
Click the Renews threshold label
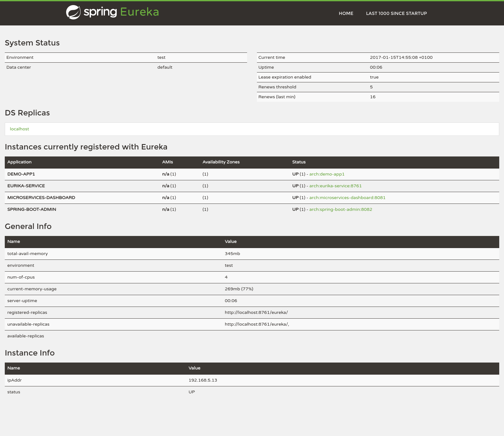(277, 87)
